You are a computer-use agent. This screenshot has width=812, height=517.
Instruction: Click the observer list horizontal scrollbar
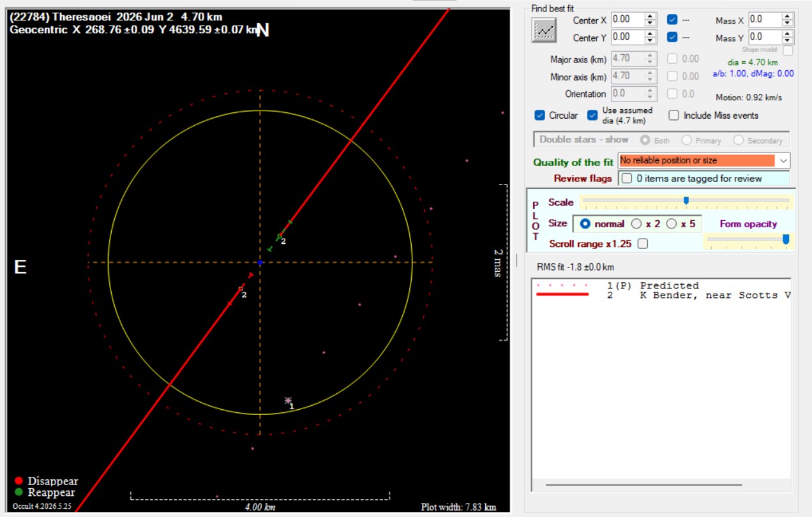643,485
